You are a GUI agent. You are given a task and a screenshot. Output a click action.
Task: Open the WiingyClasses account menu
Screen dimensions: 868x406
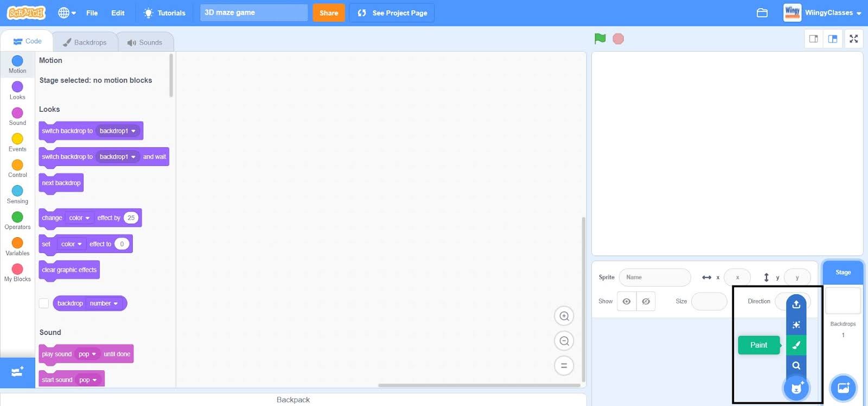coord(822,12)
